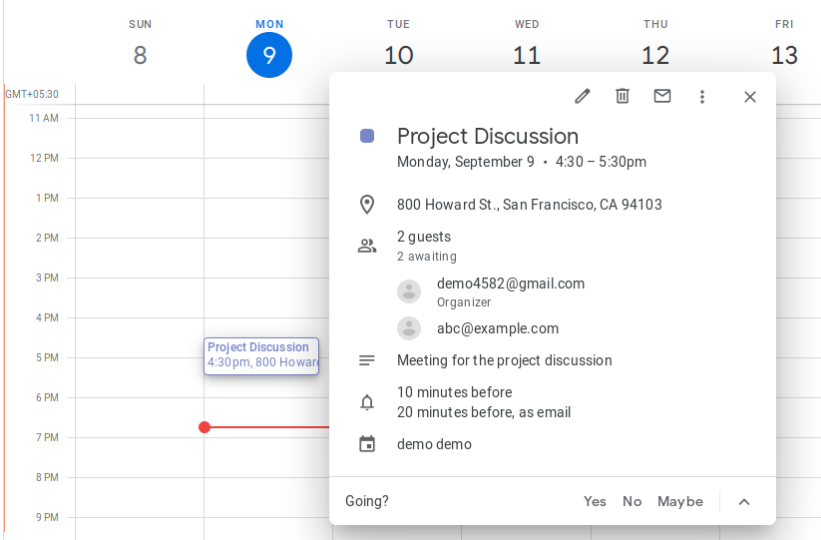The image size is (821, 540).
Task: Select Sunday 8 in the calendar header
Action: point(140,55)
